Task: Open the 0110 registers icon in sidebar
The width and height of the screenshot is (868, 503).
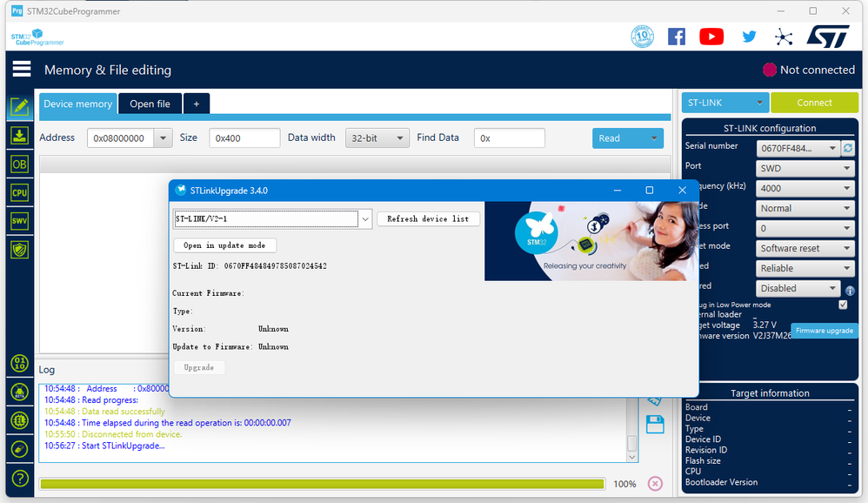Action: (20, 364)
